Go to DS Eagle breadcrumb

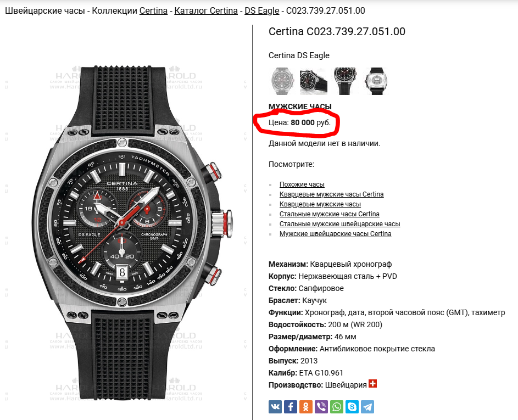point(261,10)
